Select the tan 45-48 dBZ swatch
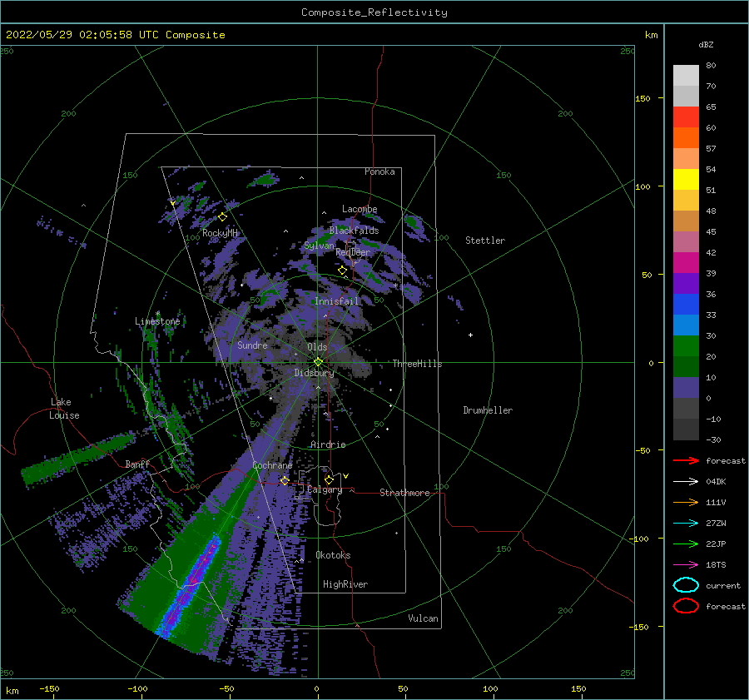The height and width of the screenshot is (700, 749). coord(686,221)
